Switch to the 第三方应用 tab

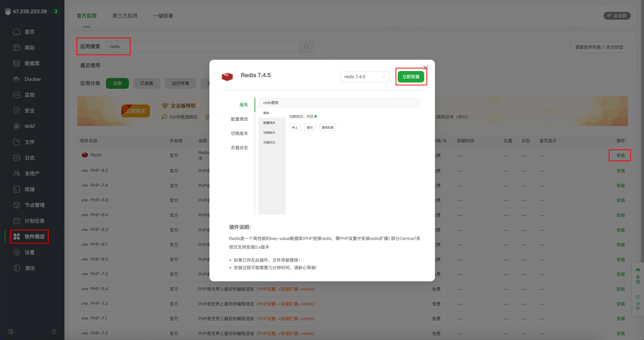125,16
